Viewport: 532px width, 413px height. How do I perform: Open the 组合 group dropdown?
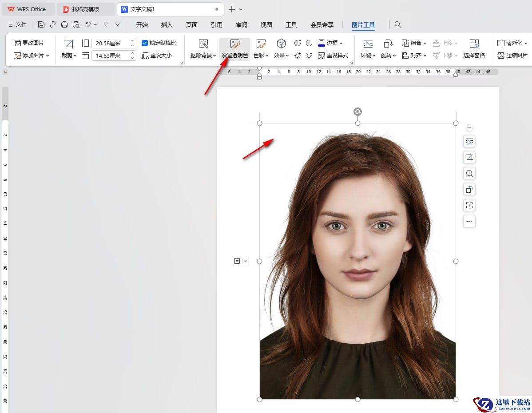(x=414, y=43)
